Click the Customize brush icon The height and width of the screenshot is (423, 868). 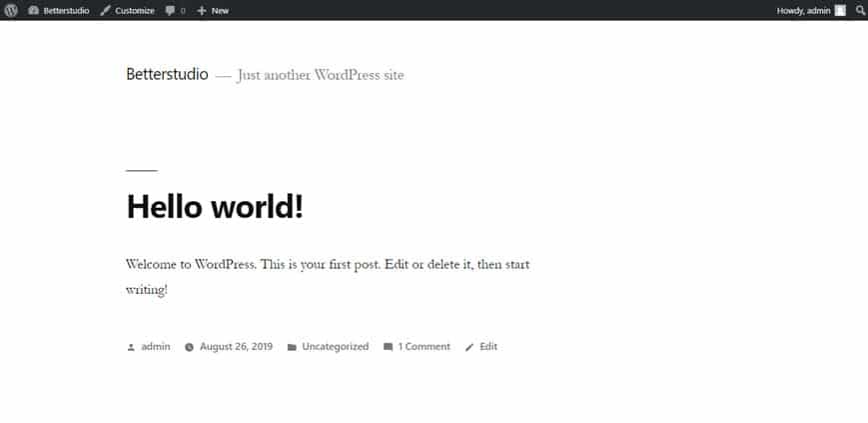(x=105, y=11)
